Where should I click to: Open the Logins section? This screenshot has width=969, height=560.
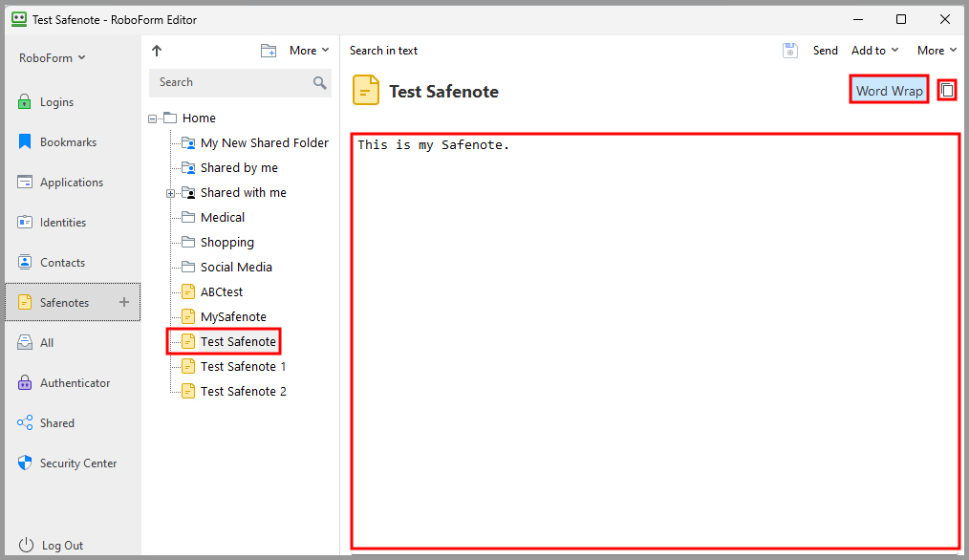pyautogui.click(x=73, y=102)
